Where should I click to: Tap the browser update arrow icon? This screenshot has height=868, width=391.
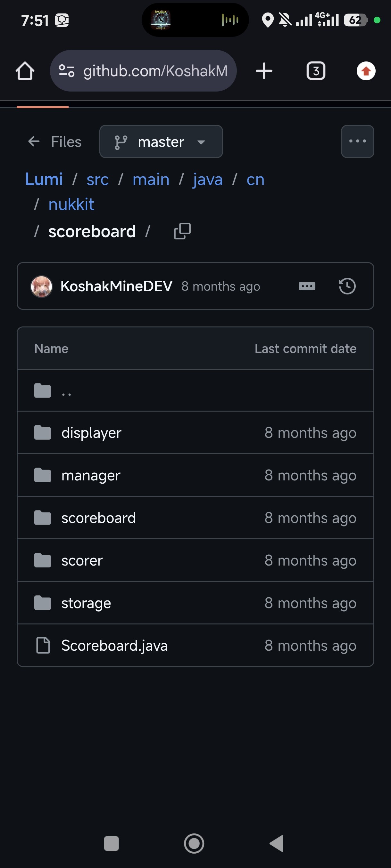pos(366,71)
